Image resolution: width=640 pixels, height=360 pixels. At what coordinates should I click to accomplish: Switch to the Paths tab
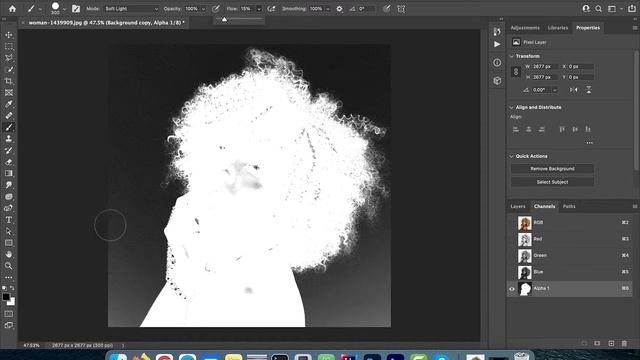coord(569,207)
